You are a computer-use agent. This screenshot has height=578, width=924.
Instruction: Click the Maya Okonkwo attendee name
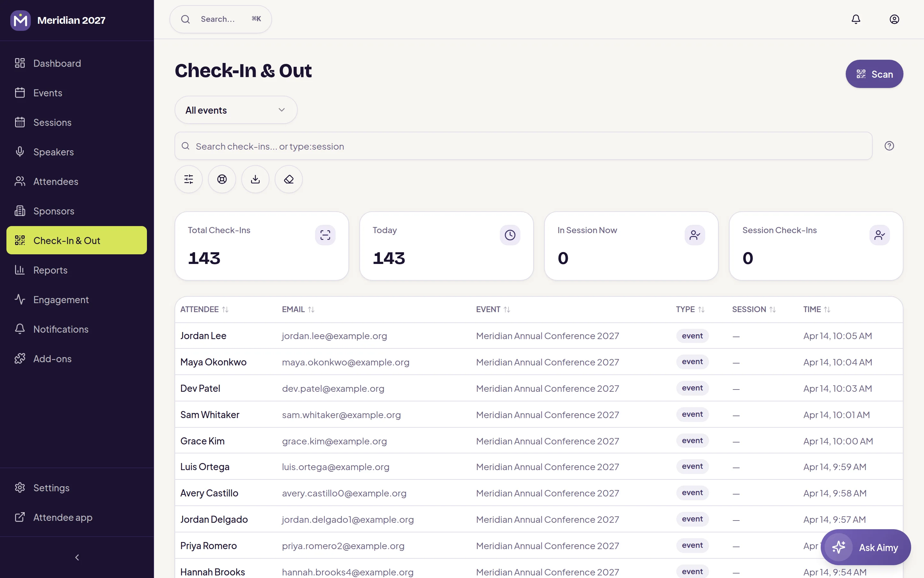coord(213,362)
